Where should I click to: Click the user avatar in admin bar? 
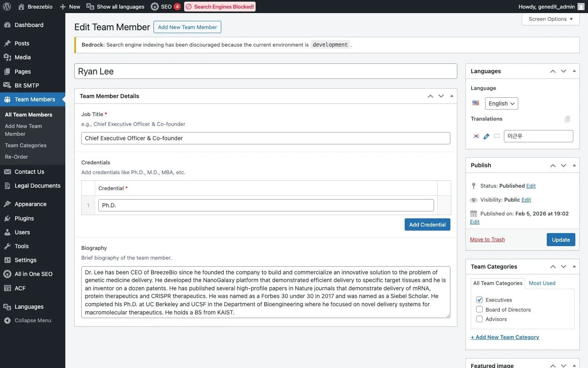581,7
